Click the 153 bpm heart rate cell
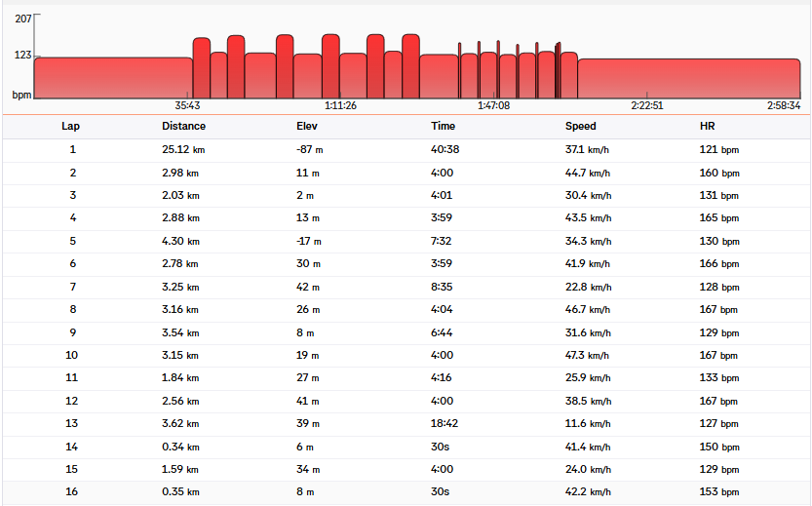 click(x=719, y=492)
